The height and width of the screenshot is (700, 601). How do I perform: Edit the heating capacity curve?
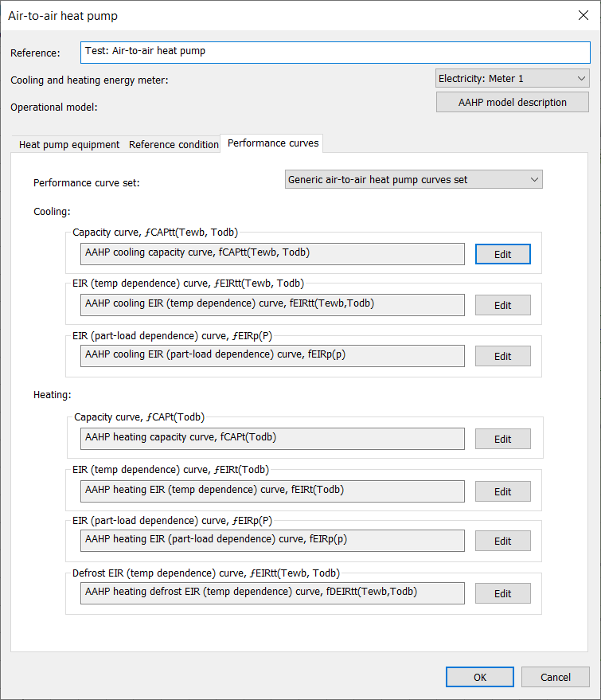(502, 440)
